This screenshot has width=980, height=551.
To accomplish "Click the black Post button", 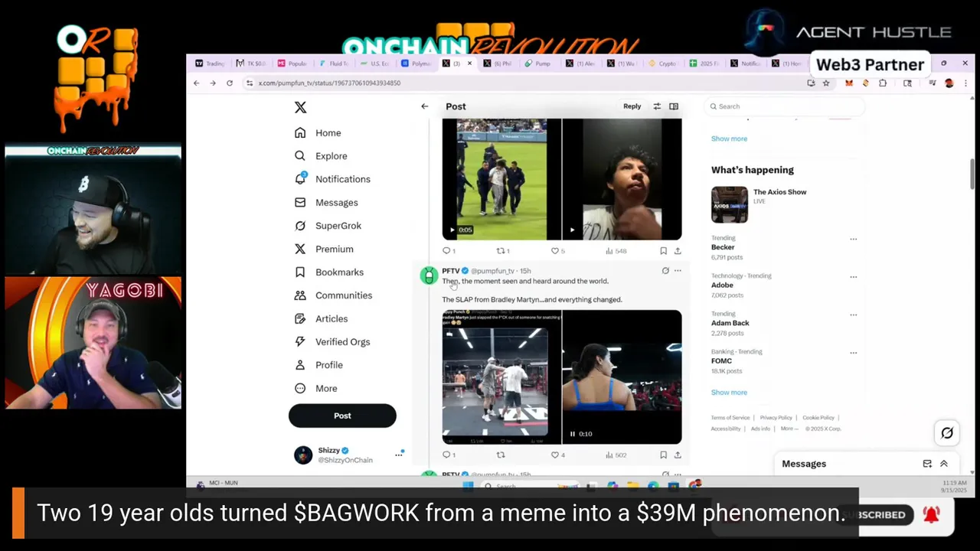I will (x=342, y=416).
